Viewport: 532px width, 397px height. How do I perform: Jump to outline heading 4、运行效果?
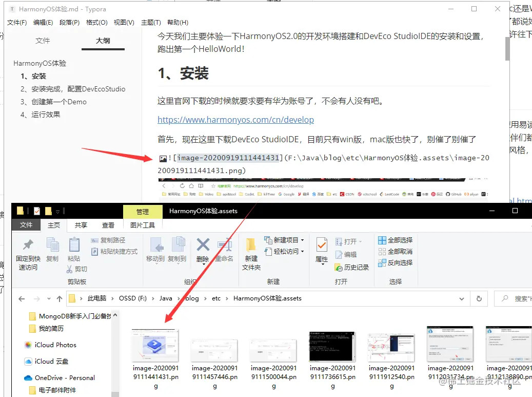[41, 115]
